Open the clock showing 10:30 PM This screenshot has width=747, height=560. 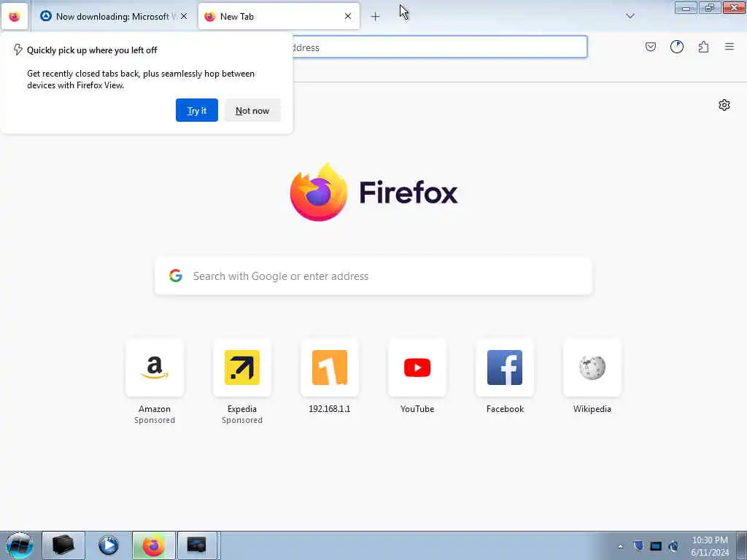coord(710,545)
